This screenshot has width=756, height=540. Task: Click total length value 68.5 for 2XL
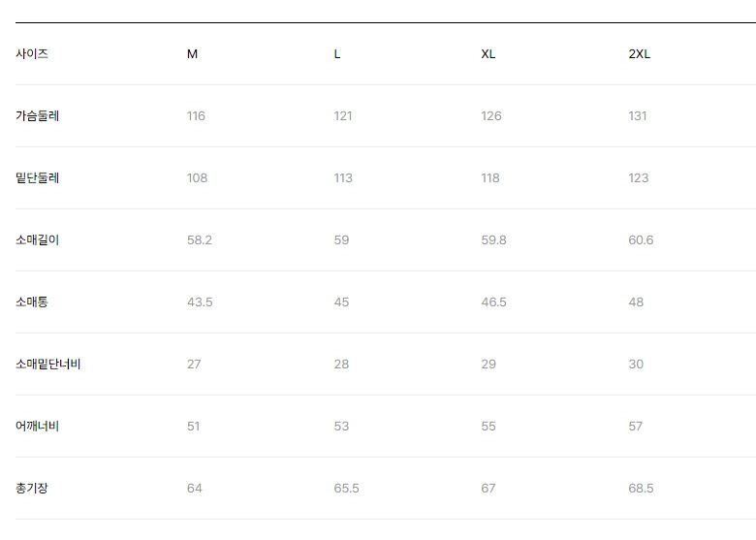click(641, 489)
